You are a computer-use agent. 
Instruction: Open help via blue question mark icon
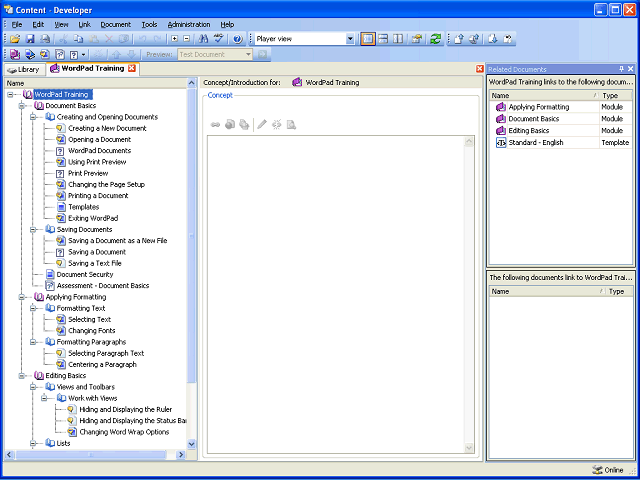[x=238, y=39]
